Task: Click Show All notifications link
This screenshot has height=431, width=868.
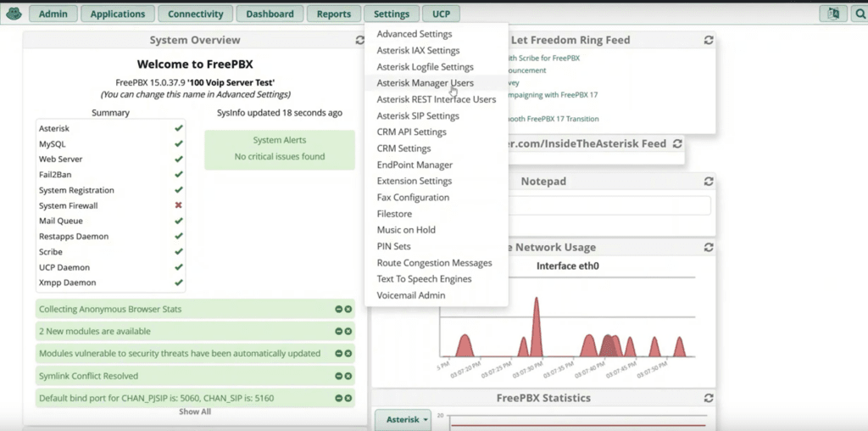Action: pyautogui.click(x=194, y=411)
